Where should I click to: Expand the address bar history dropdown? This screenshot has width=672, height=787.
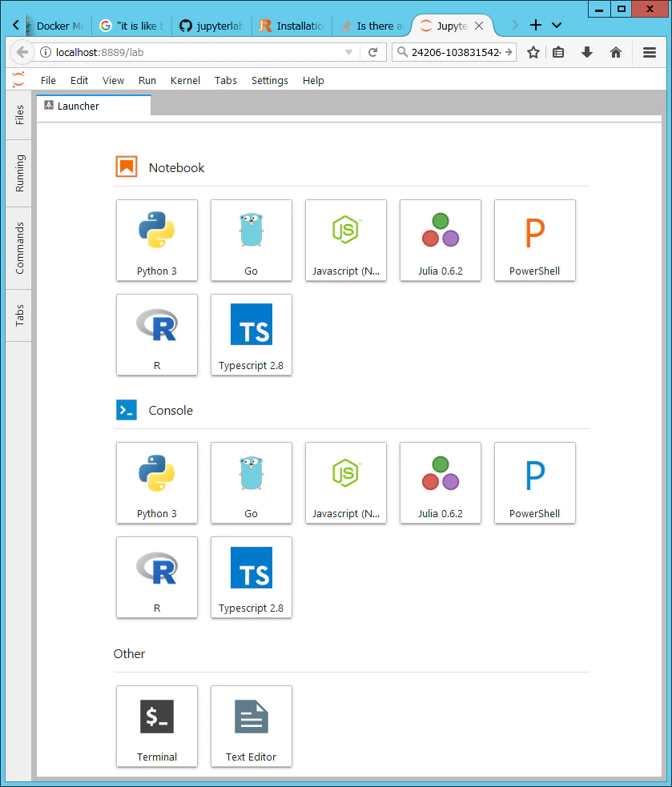point(348,52)
